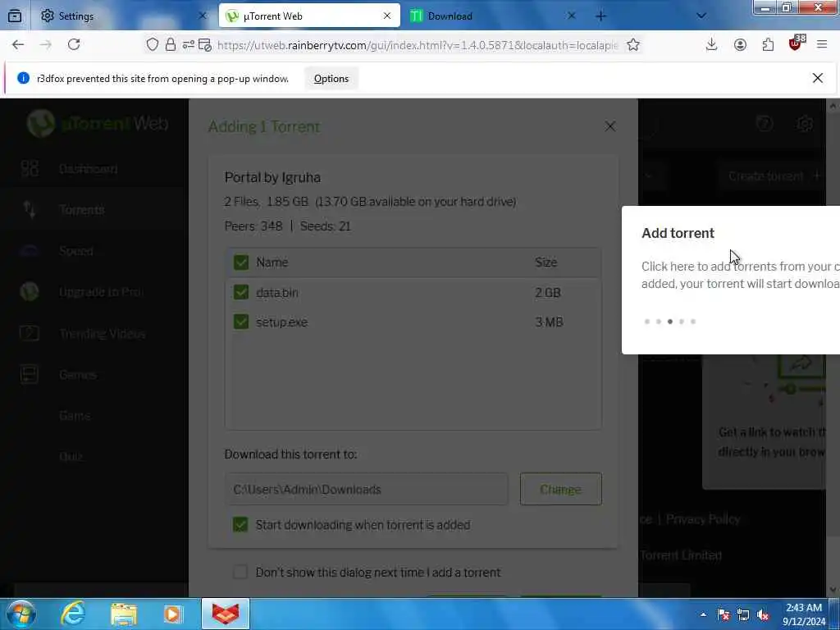Open the account profile icon
The image size is (840, 630).
(x=741, y=45)
